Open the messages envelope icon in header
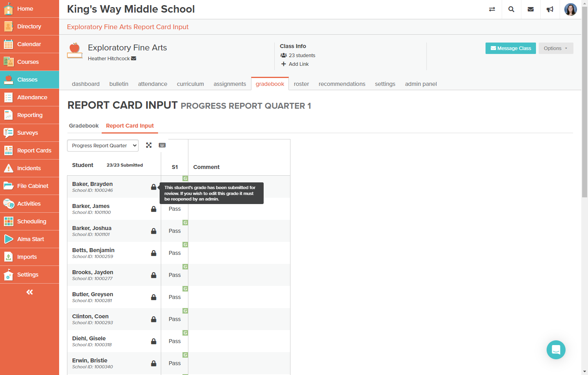This screenshot has height=375, width=588. click(x=530, y=9)
